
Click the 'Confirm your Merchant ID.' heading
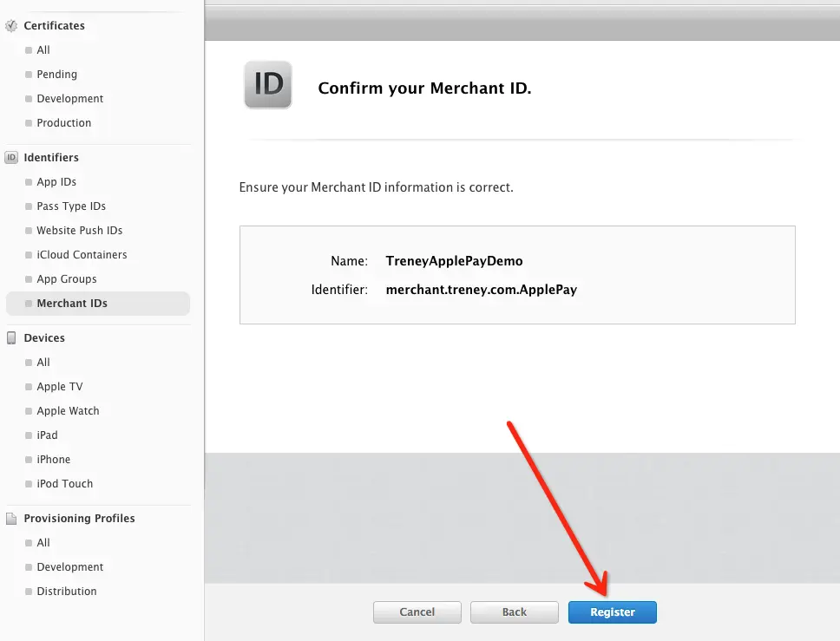pyautogui.click(x=424, y=88)
